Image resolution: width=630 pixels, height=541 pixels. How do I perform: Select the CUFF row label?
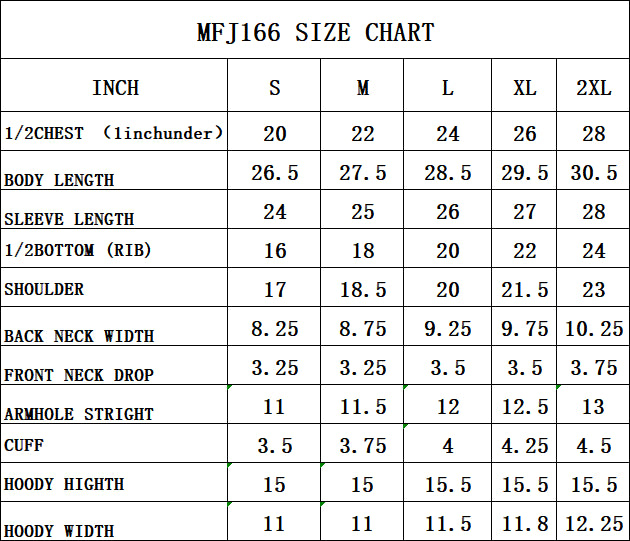pos(24,445)
